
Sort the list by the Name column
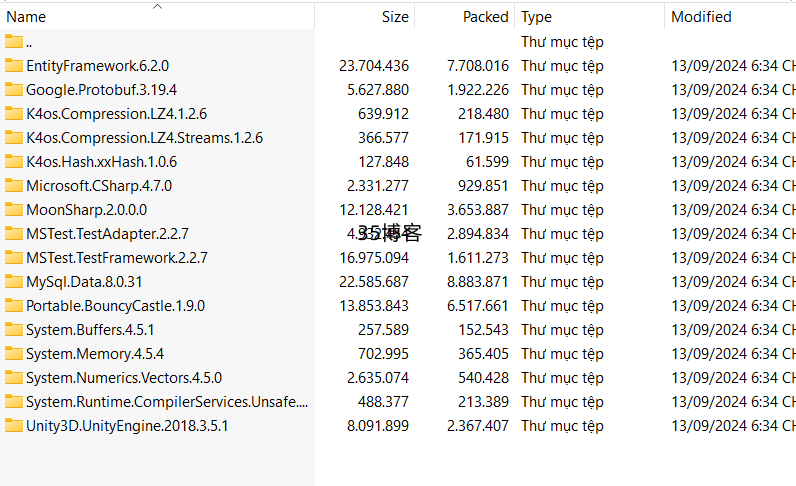pyautogui.click(x=27, y=17)
